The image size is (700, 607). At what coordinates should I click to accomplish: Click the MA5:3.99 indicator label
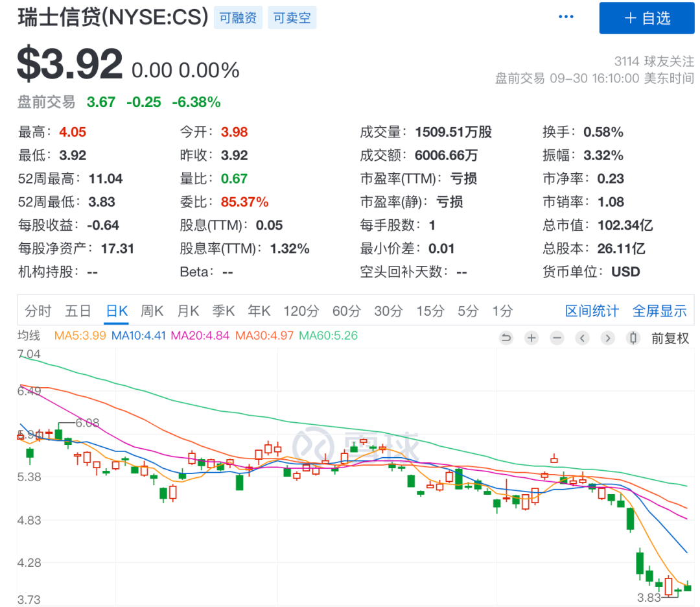[x=80, y=335]
